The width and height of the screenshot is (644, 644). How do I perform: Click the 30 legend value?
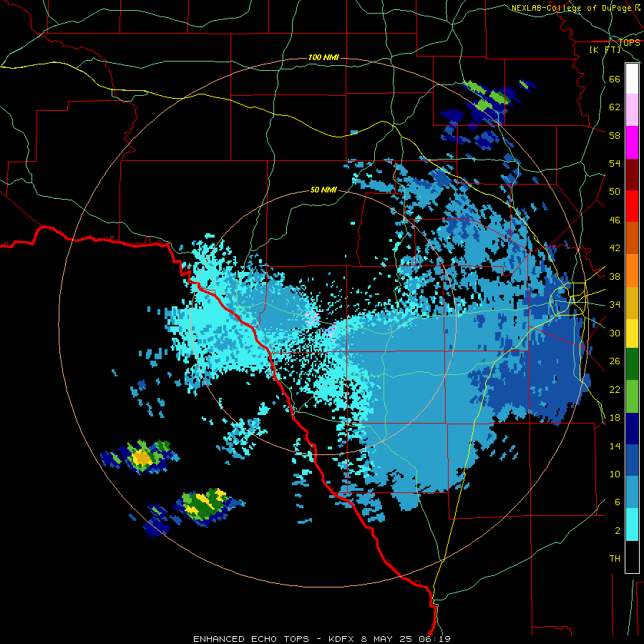coord(615,333)
